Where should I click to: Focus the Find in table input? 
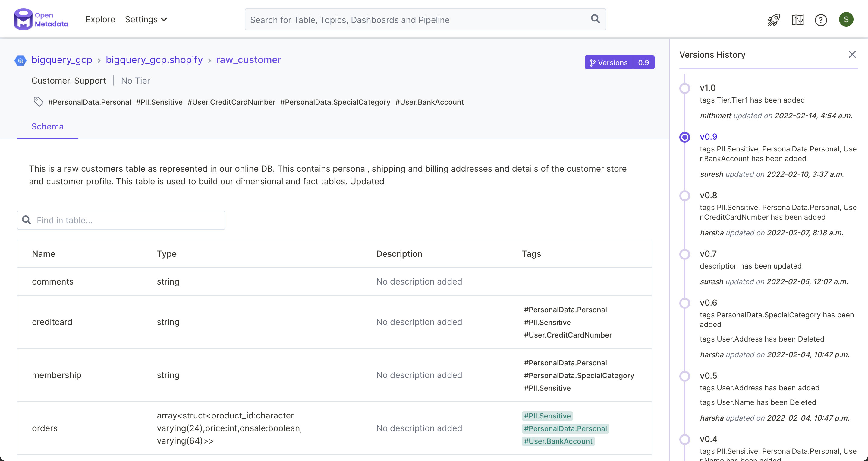point(121,220)
